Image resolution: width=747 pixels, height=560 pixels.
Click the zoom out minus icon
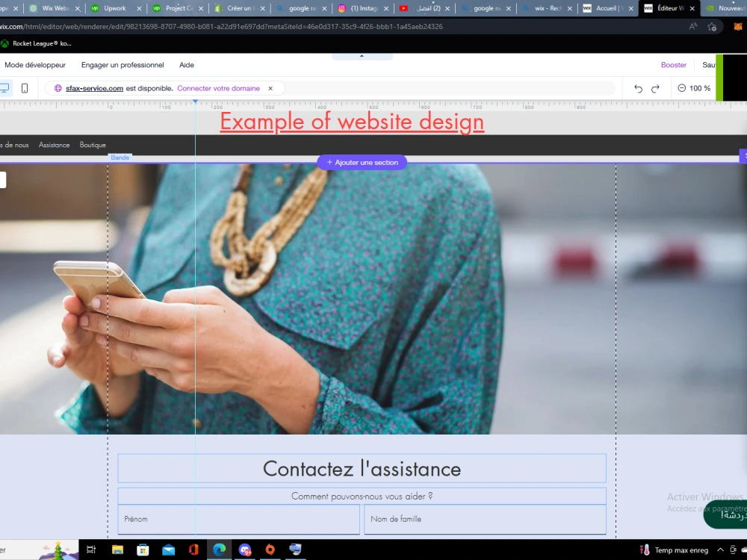(682, 88)
